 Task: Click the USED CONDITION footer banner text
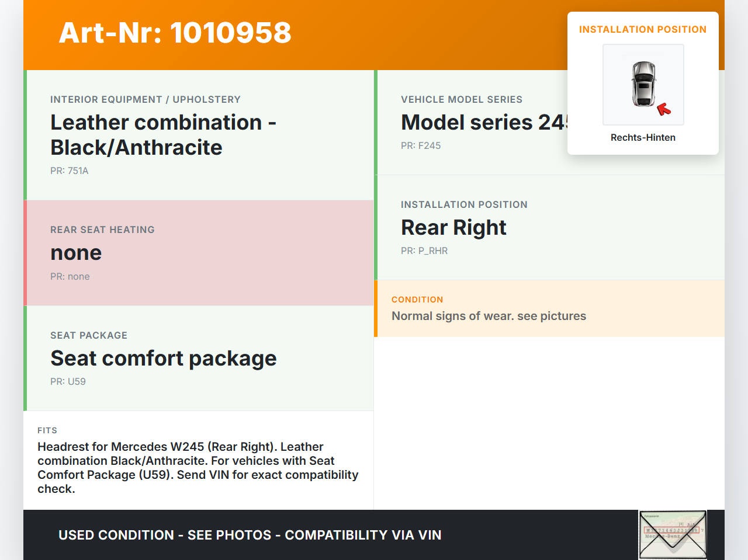tap(250, 535)
